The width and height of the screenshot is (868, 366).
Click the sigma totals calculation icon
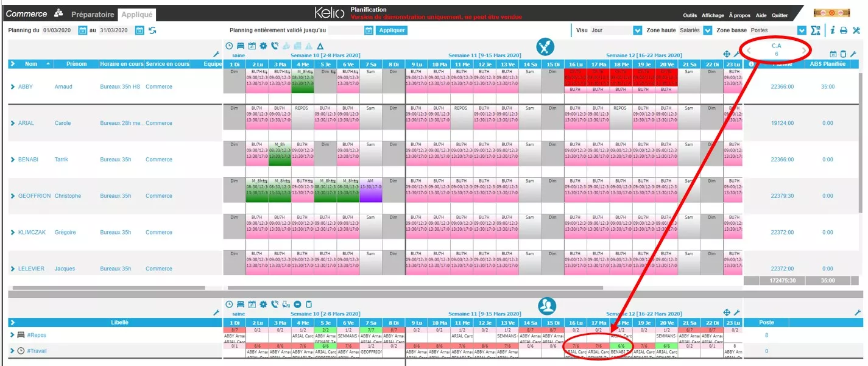[816, 30]
